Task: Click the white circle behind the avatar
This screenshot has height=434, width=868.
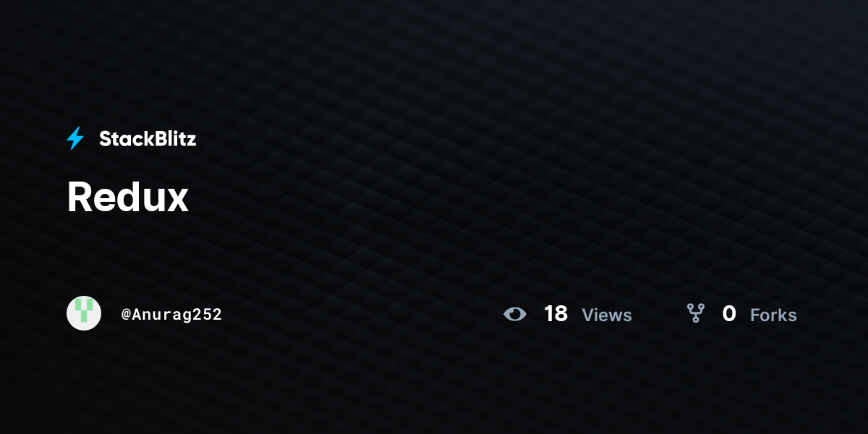Action: (x=84, y=313)
